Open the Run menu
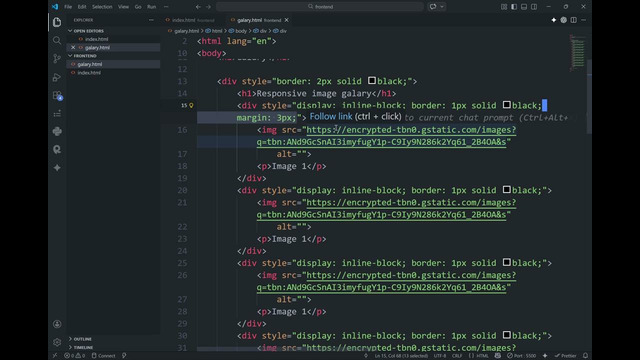Screen dimensions: 640x360 coord(151,7)
